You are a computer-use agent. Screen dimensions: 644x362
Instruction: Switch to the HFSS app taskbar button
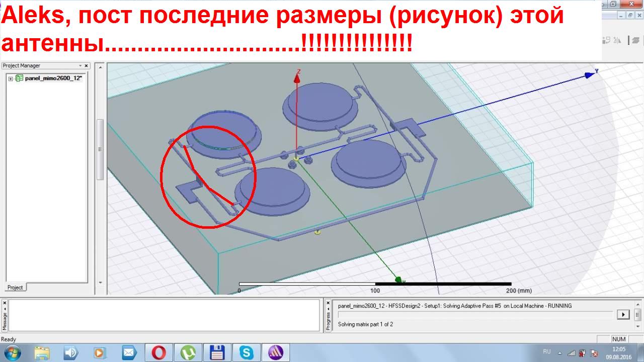[x=275, y=352]
